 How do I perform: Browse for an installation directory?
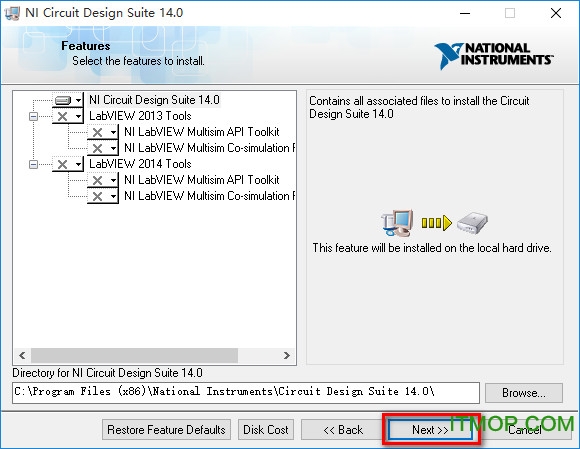(524, 393)
